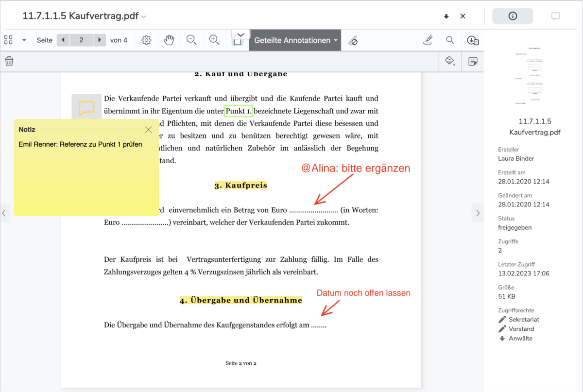Screen dimensions: 583x392
Task: Click the signature pen tool
Action: tap(428, 40)
